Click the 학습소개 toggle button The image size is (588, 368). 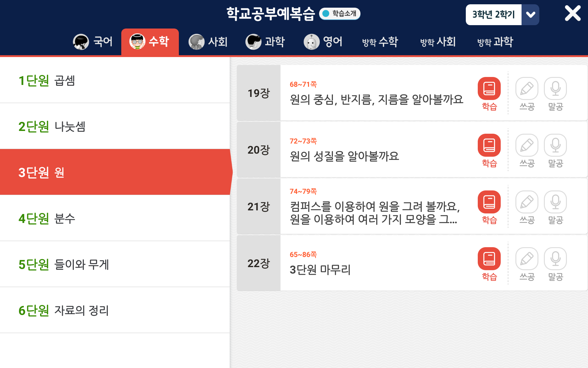(x=340, y=13)
